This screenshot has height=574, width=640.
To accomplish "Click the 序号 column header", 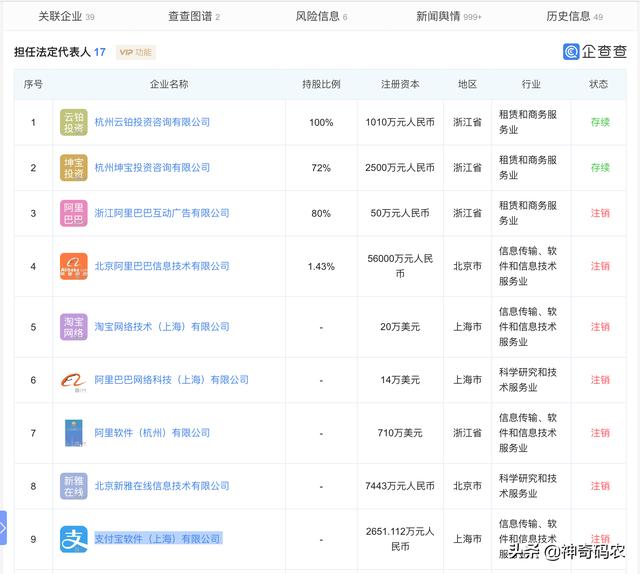I will pos(33,85).
